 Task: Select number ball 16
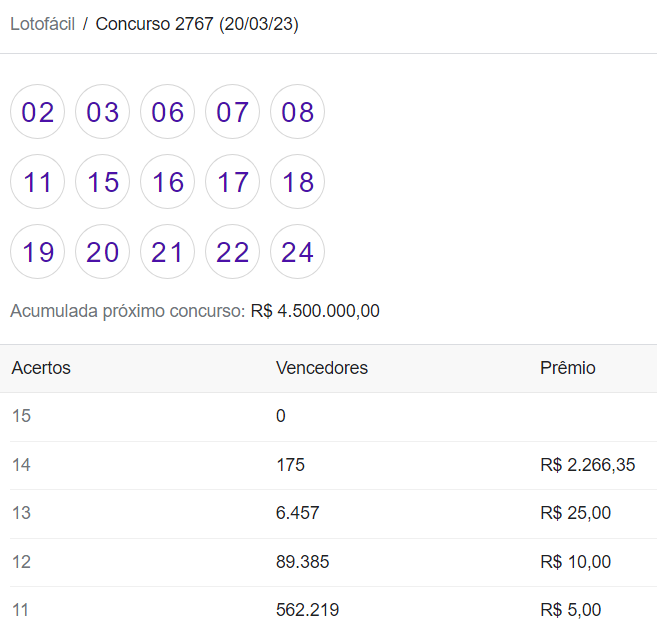pyautogui.click(x=167, y=181)
